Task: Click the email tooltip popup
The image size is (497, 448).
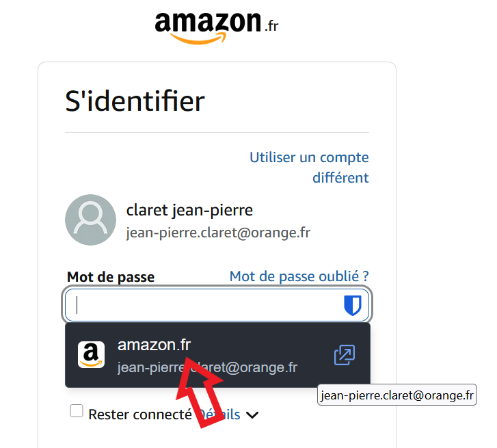Action: click(x=397, y=395)
